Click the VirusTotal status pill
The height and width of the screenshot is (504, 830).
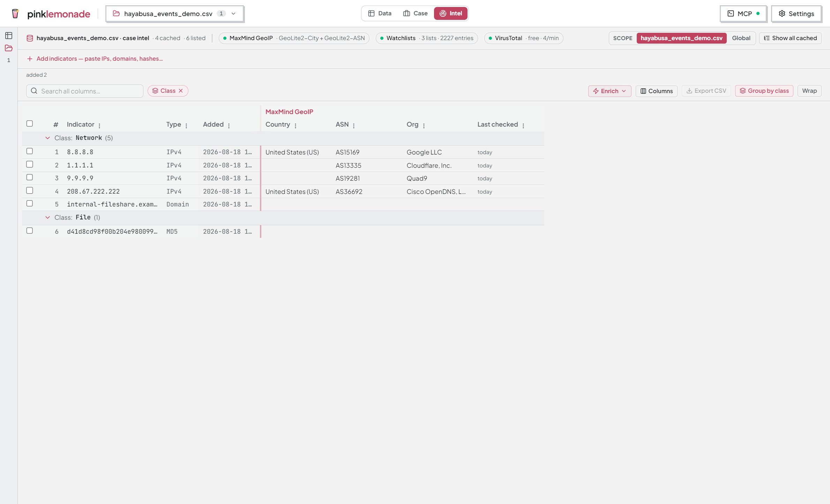[523, 38]
